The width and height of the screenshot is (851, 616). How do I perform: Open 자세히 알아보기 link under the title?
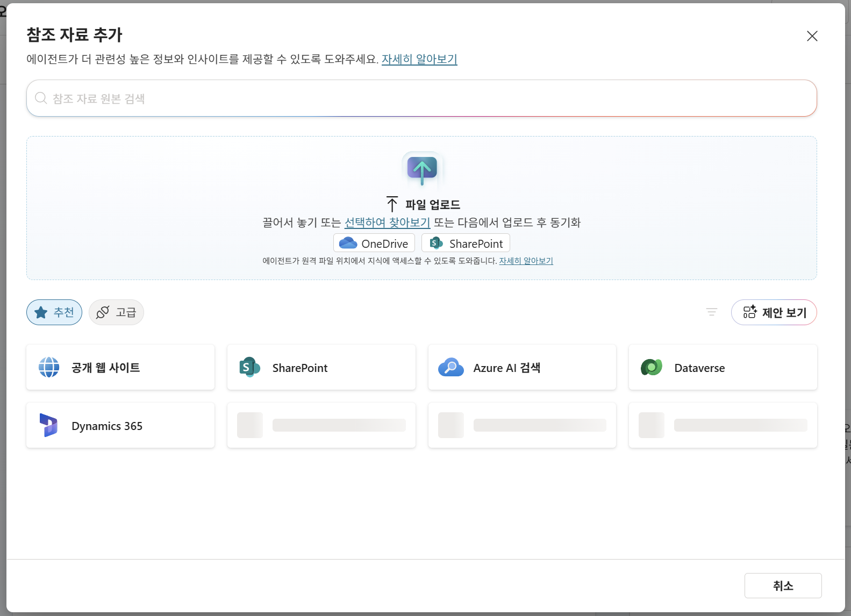419,59
